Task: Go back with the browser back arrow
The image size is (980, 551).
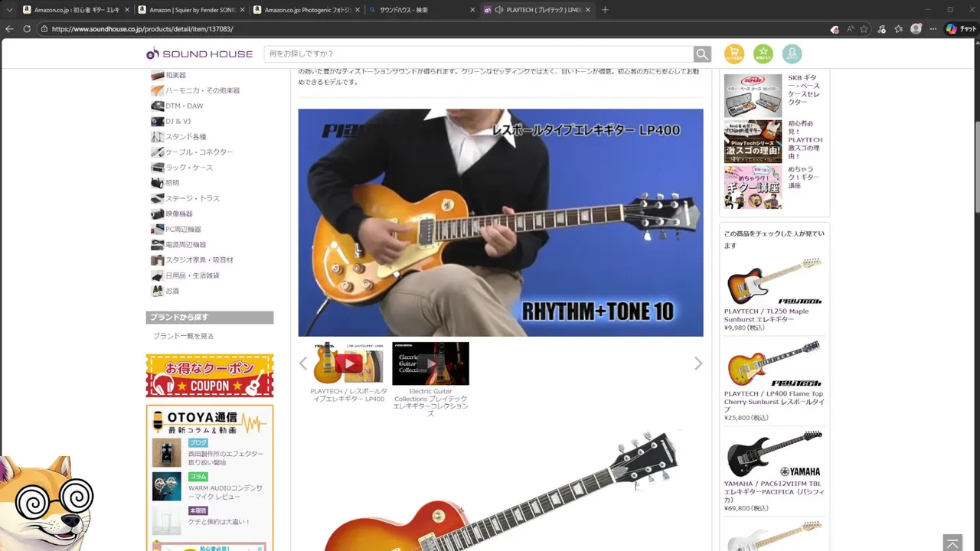Action: pyautogui.click(x=9, y=29)
